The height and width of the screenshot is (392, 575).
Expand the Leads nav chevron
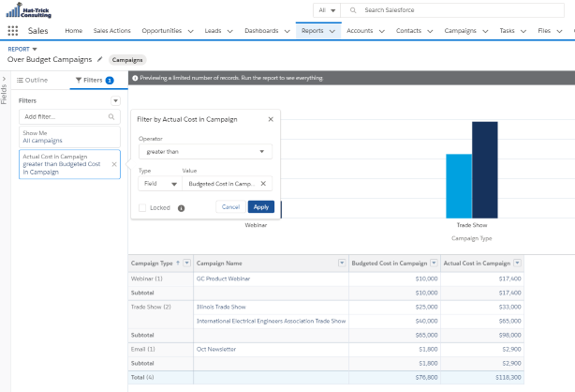[230, 31]
